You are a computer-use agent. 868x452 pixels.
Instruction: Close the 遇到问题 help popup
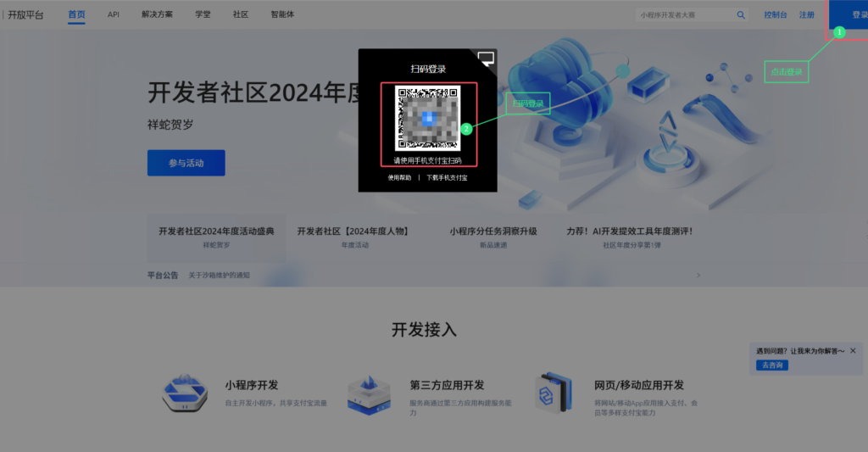coord(853,350)
